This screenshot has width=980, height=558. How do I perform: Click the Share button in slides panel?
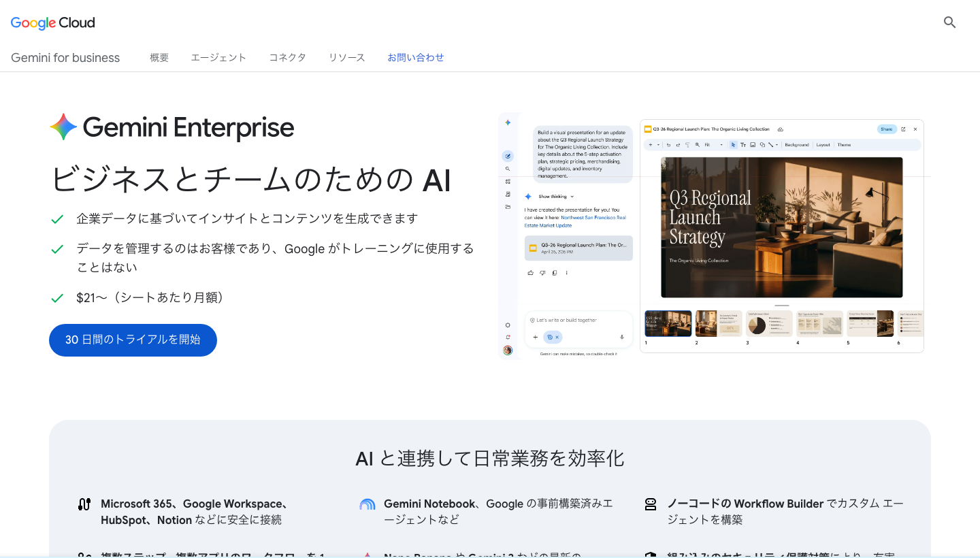[x=886, y=129]
